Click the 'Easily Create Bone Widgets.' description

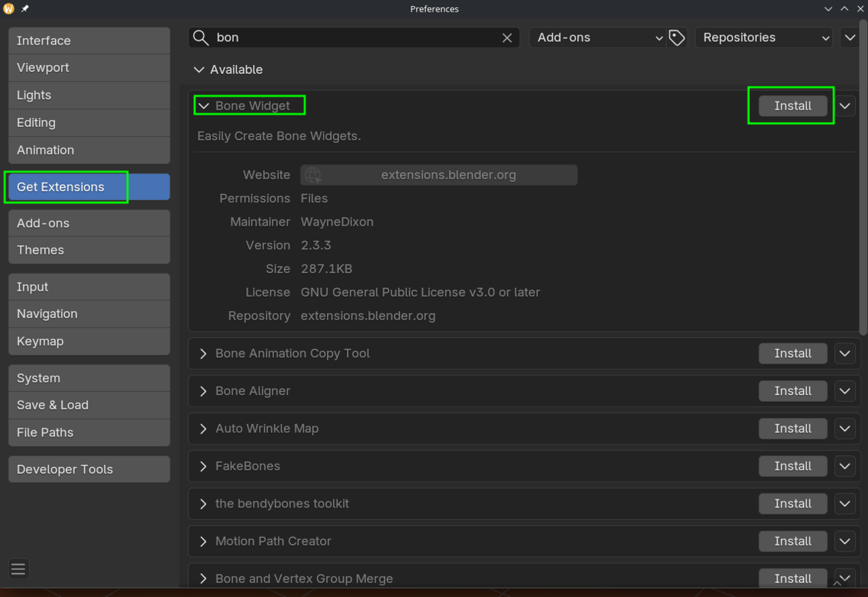pos(279,136)
